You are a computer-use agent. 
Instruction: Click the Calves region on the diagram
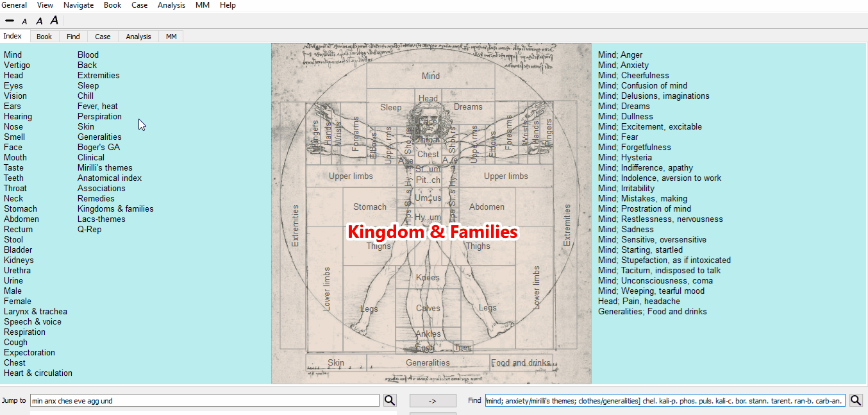[x=428, y=308]
